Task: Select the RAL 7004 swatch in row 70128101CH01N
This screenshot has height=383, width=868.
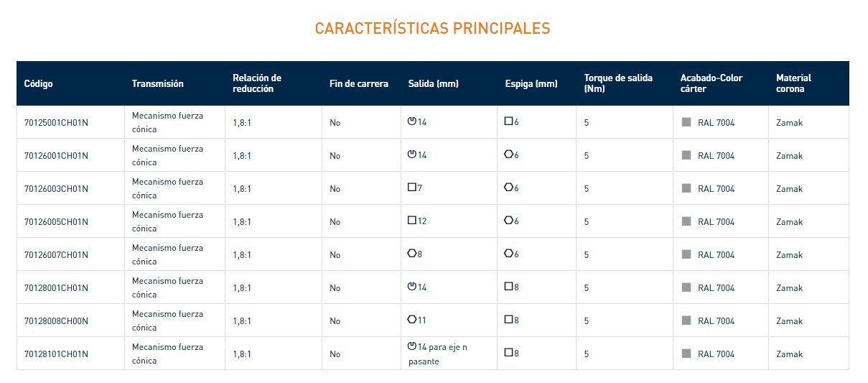Action: tap(686, 354)
